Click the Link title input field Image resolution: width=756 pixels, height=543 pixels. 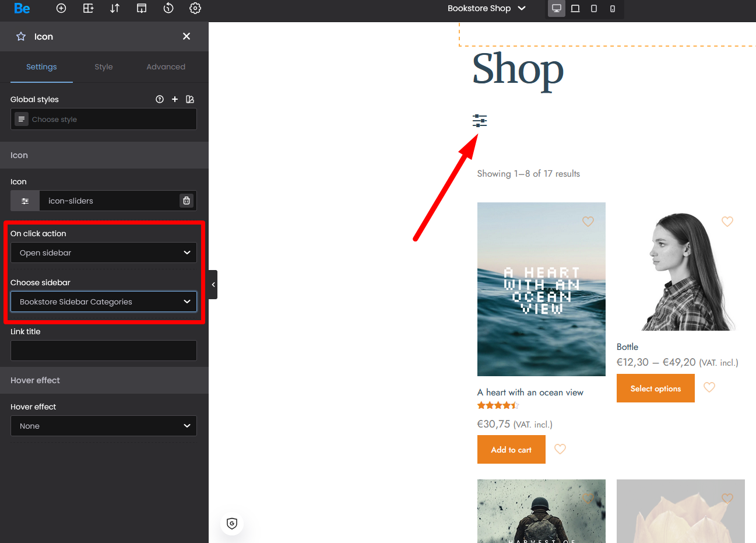click(x=104, y=351)
